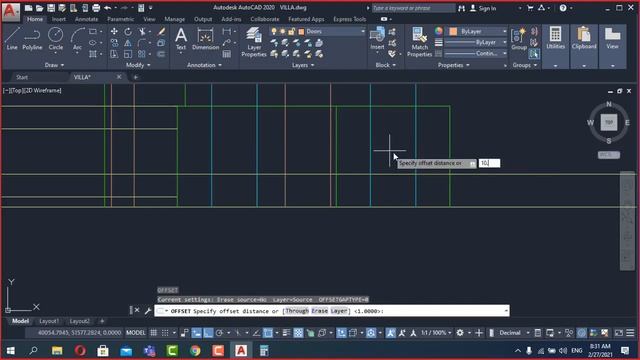Choose the Move tool in Modify panel
This screenshot has width=640, height=360.
point(114,31)
